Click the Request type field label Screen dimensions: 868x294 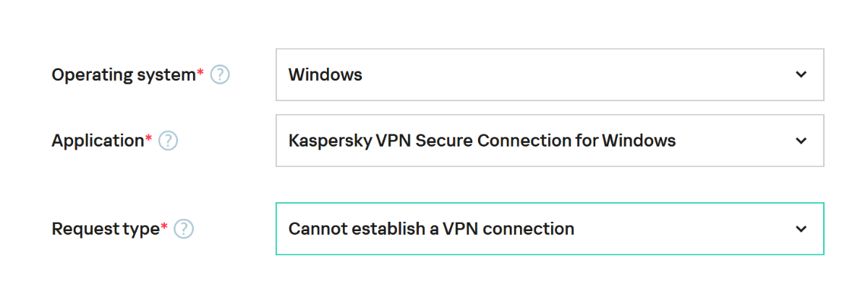[x=105, y=229]
